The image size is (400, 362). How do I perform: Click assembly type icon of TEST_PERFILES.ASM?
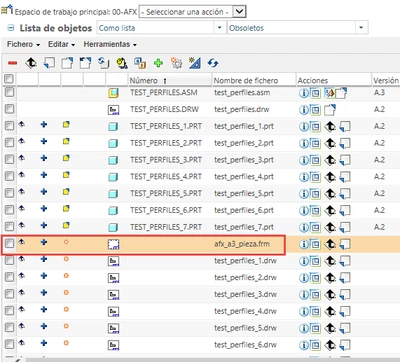113,93
